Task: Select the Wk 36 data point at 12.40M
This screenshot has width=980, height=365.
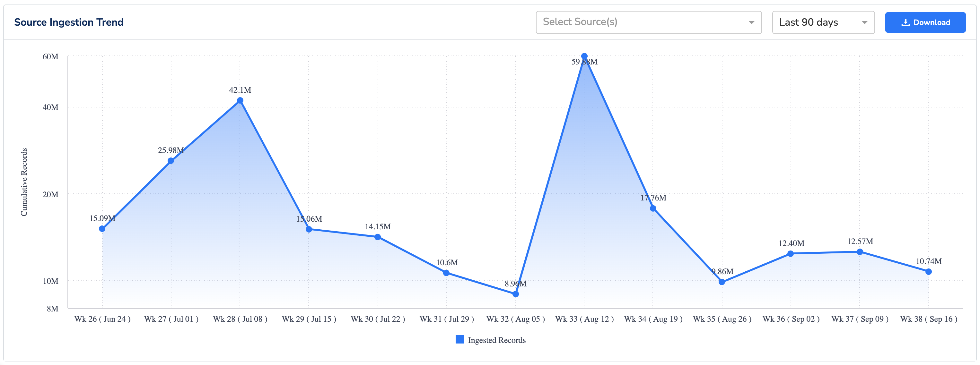Action: point(791,254)
